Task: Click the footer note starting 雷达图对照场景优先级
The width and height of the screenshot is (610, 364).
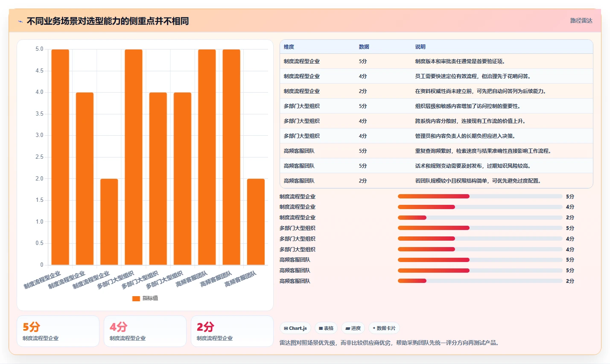Action: (x=390, y=343)
